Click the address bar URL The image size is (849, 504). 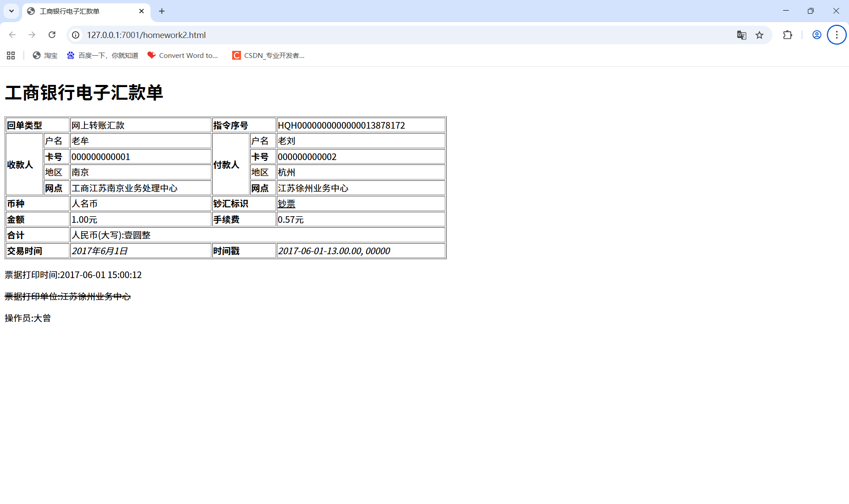146,35
